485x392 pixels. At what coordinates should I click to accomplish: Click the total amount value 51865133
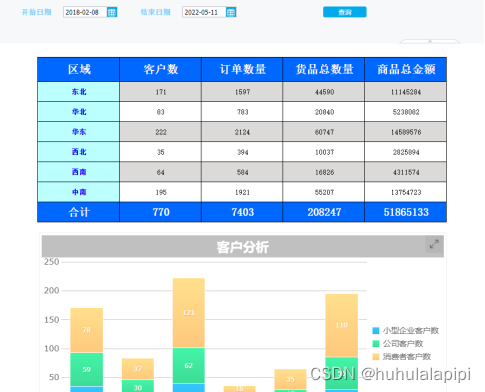pyautogui.click(x=406, y=212)
